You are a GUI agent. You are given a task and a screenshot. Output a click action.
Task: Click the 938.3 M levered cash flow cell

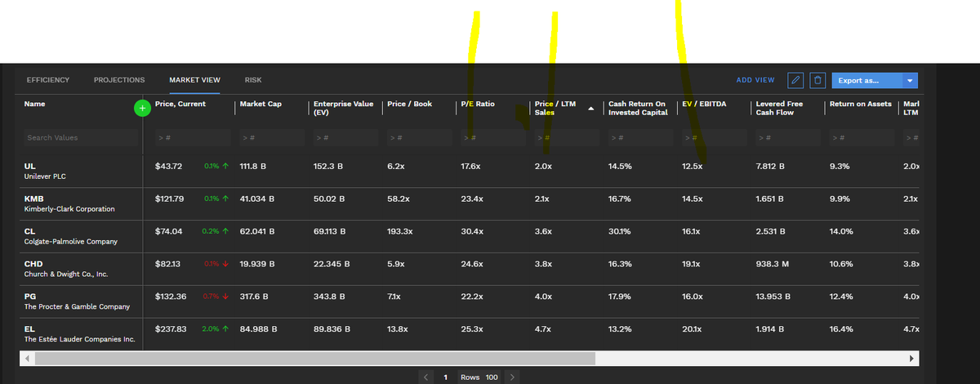[773, 264]
